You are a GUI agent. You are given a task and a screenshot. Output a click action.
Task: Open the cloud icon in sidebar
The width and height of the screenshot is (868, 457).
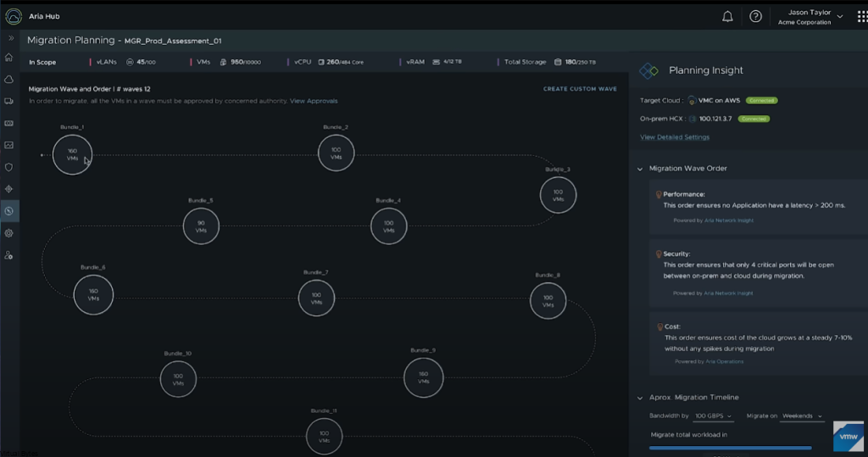[8, 79]
